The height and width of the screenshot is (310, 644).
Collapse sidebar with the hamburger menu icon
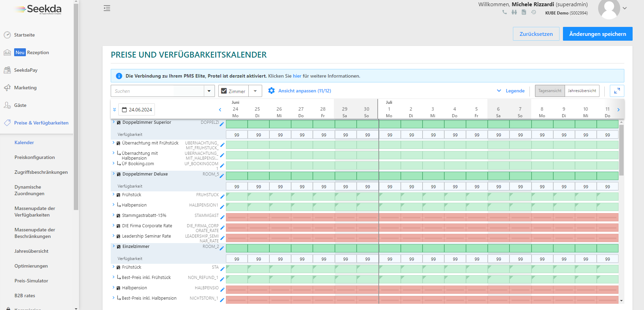pyautogui.click(x=107, y=8)
